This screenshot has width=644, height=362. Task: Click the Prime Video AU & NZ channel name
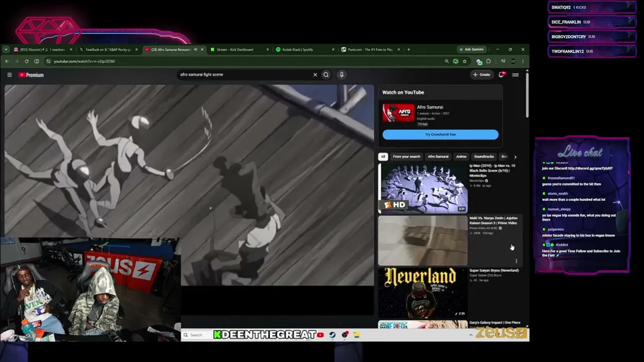pyautogui.click(x=483, y=228)
